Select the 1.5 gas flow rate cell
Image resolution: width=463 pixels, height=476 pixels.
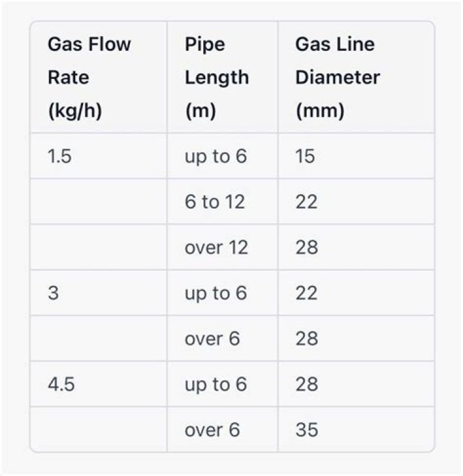(x=59, y=156)
